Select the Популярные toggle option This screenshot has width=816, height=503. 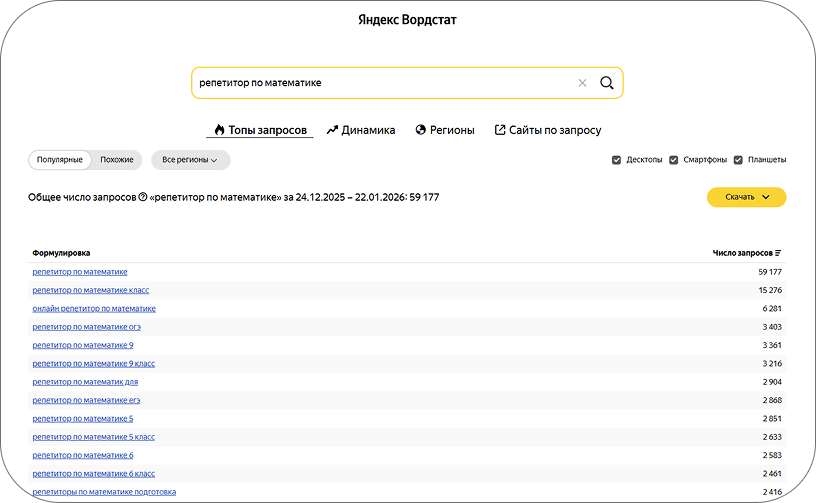pyautogui.click(x=60, y=160)
